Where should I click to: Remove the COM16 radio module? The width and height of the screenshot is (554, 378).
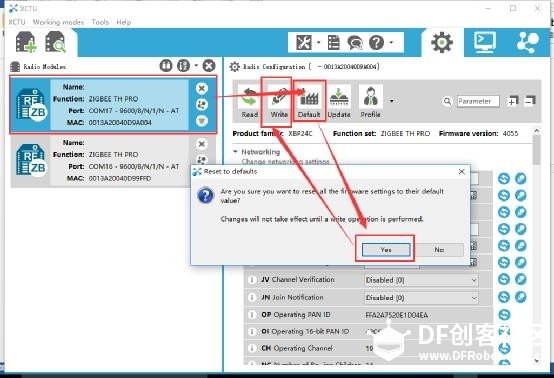click(202, 144)
